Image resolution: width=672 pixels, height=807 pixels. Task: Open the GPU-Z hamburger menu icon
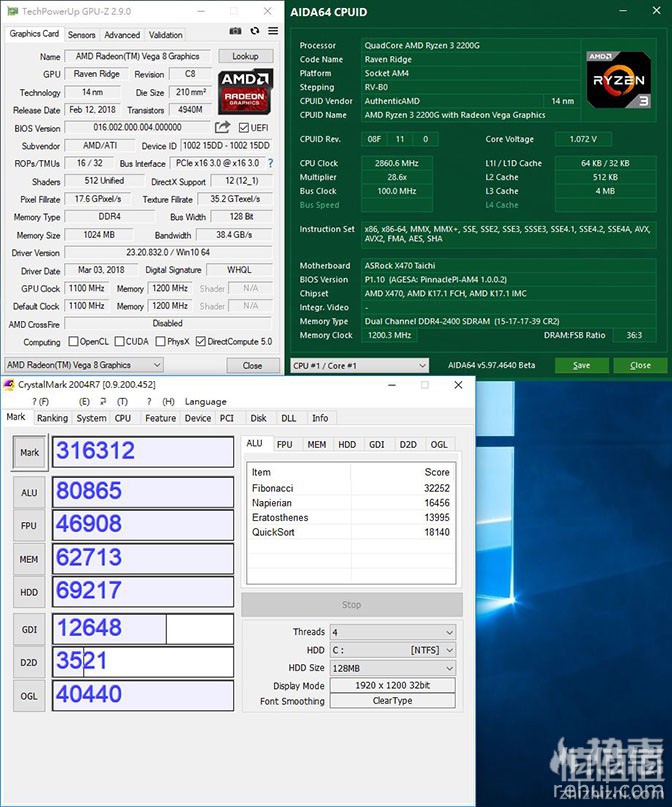tap(273, 31)
